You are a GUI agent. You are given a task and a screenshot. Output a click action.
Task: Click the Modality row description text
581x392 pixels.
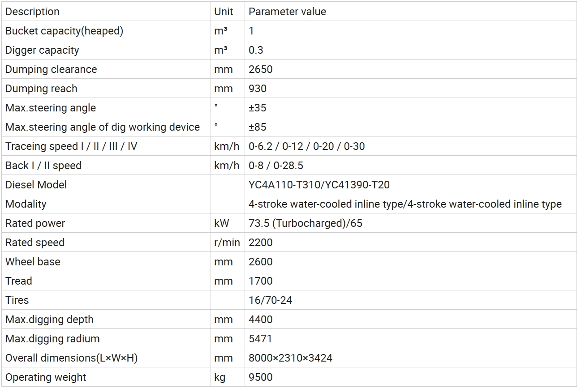(26, 204)
